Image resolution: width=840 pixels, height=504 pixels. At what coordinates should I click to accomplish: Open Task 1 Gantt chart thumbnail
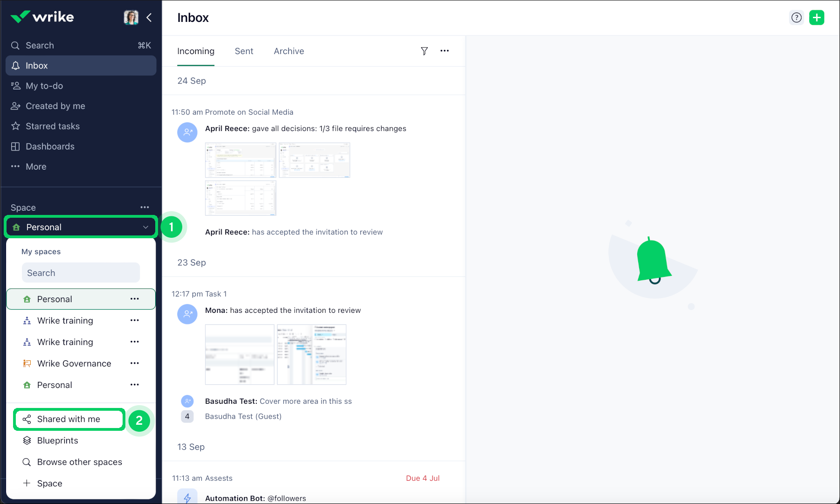pos(312,354)
